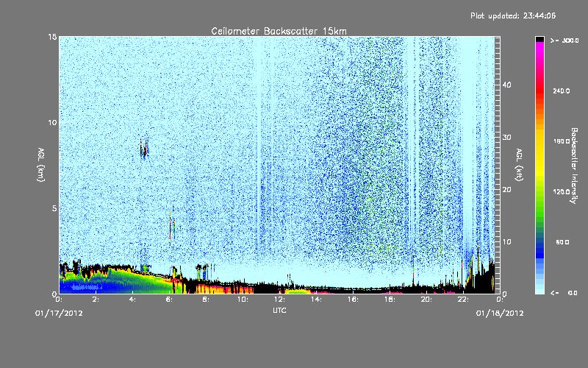Click the 5 km tick label on the left axis
This screenshot has width=588, height=368.
point(54,208)
